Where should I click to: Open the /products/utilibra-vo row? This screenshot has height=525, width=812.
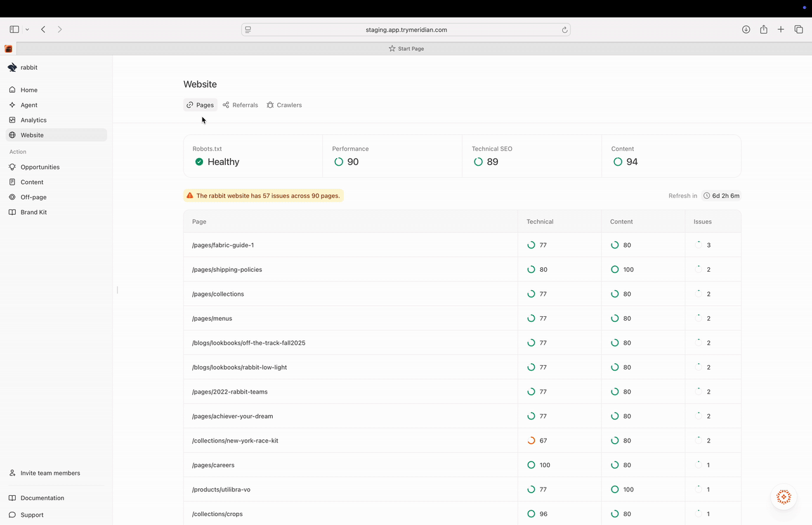462,489
